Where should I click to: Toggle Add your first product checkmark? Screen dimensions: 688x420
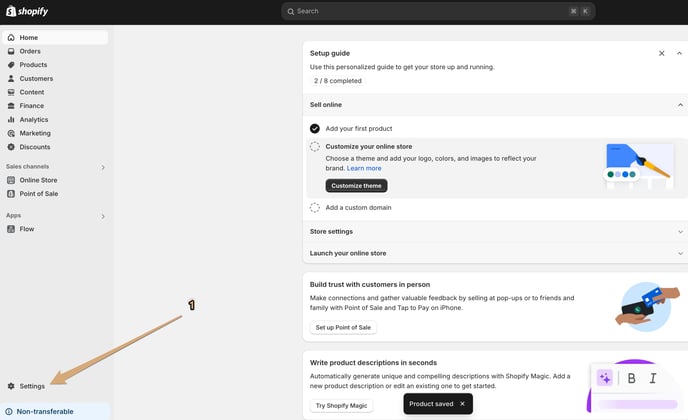(315, 129)
